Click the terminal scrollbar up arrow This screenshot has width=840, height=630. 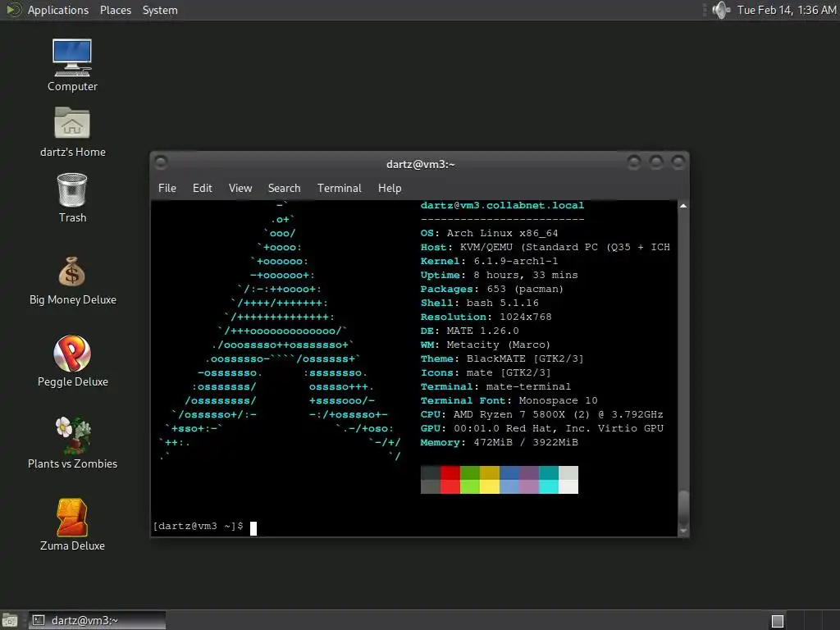(x=683, y=206)
